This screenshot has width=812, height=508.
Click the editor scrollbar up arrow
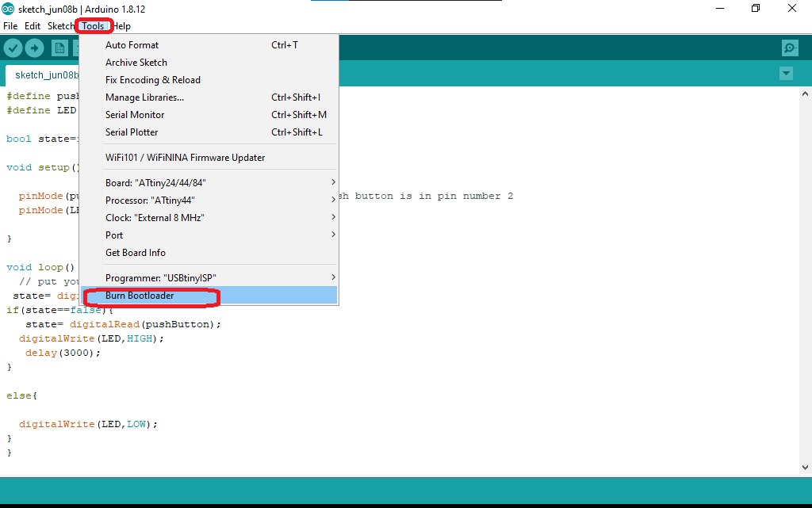pyautogui.click(x=805, y=94)
